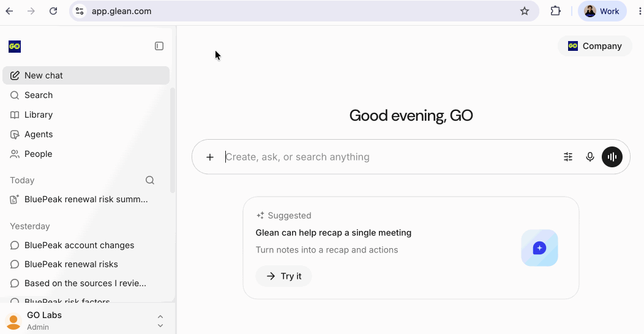Open the Agents section
This screenshot has height=334, width=644.
pos(86,134)
